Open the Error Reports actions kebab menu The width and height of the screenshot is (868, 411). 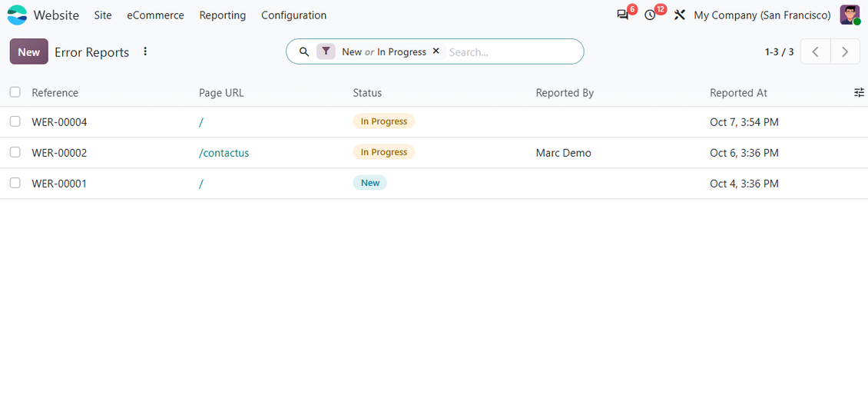pyautogui.click(x=145, y=51)
